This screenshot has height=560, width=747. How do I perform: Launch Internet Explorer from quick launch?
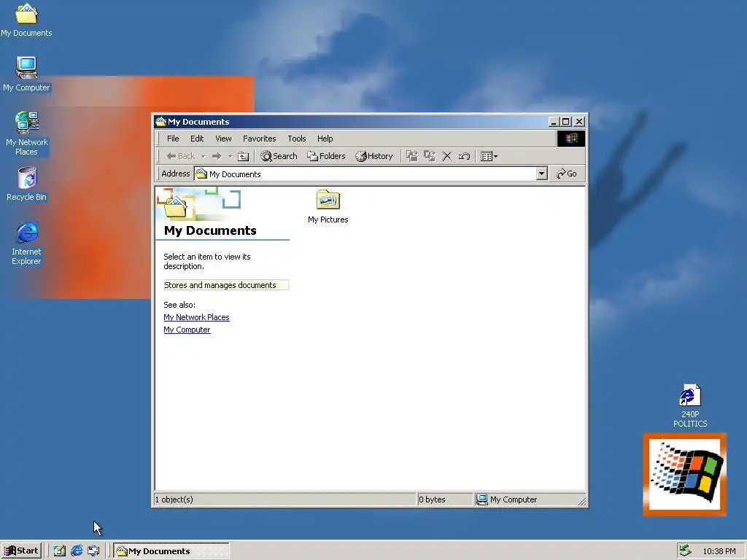(x=77, y=551)
